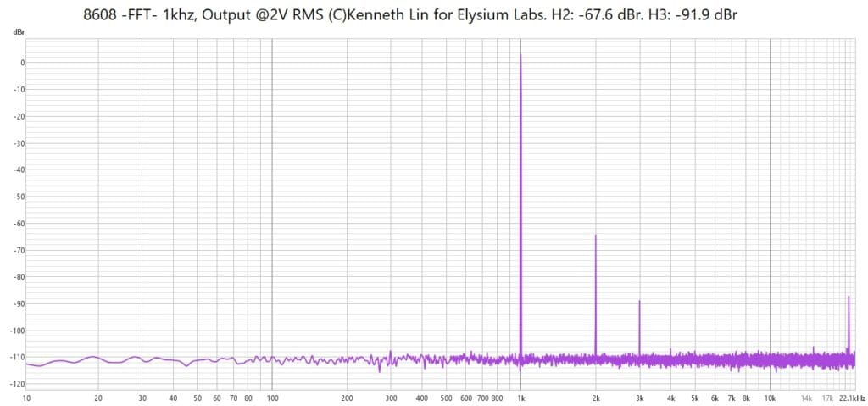Screen dimensions: 868x406
Task: Click the 100 label on the frequency axis
Action: tap(272, 398)
